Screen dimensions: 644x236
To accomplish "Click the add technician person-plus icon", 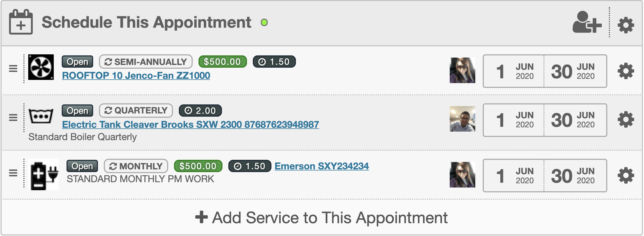I will click(587, 23).
